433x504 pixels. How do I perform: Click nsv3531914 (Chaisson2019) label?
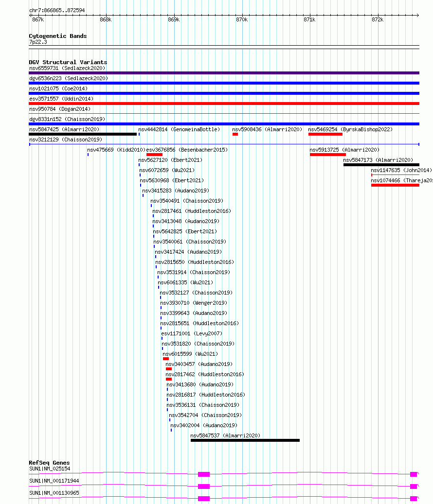click(x=194, y=273)
